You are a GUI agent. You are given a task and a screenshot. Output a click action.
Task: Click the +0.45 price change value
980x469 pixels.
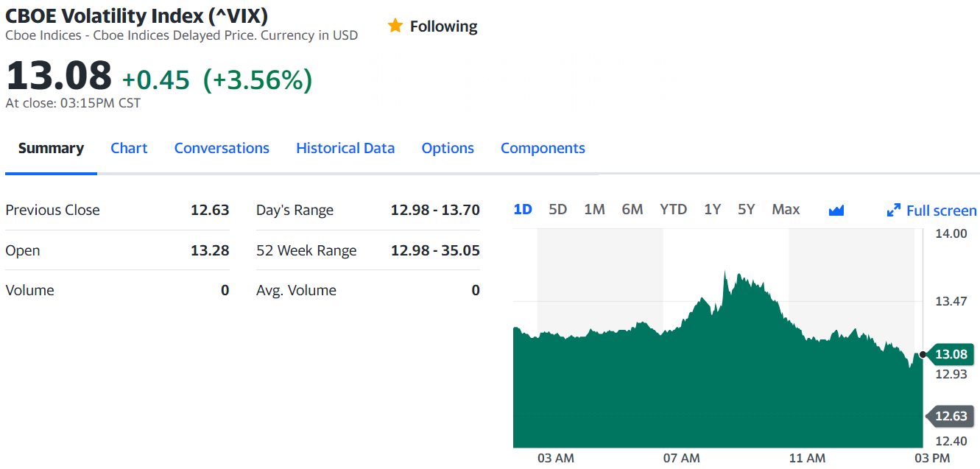coord(155,80)
